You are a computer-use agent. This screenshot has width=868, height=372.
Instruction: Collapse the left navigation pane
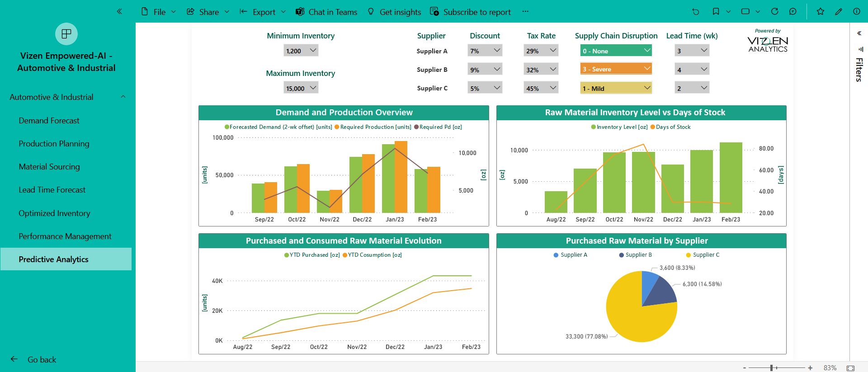coord(119,11)
